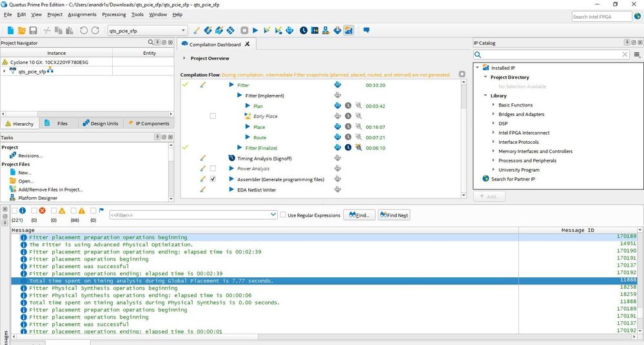
Task: Click the Find Next button
Action: coord(394,215)
